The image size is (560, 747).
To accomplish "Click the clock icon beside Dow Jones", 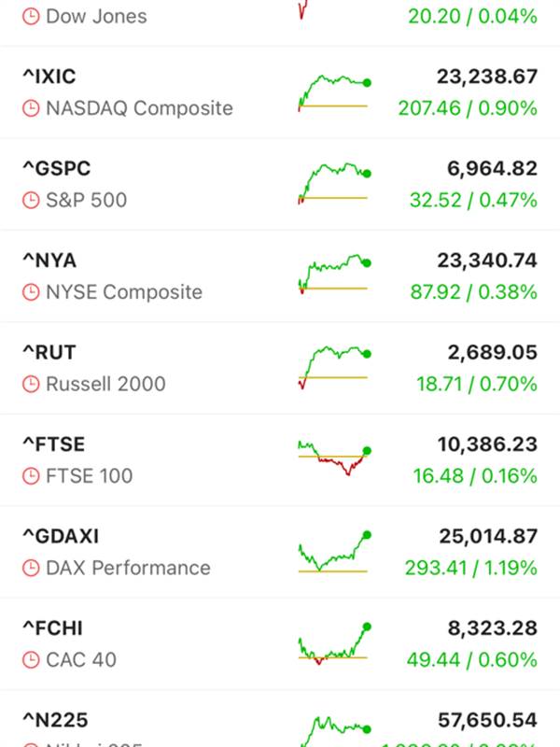I will tap(32, 17).
